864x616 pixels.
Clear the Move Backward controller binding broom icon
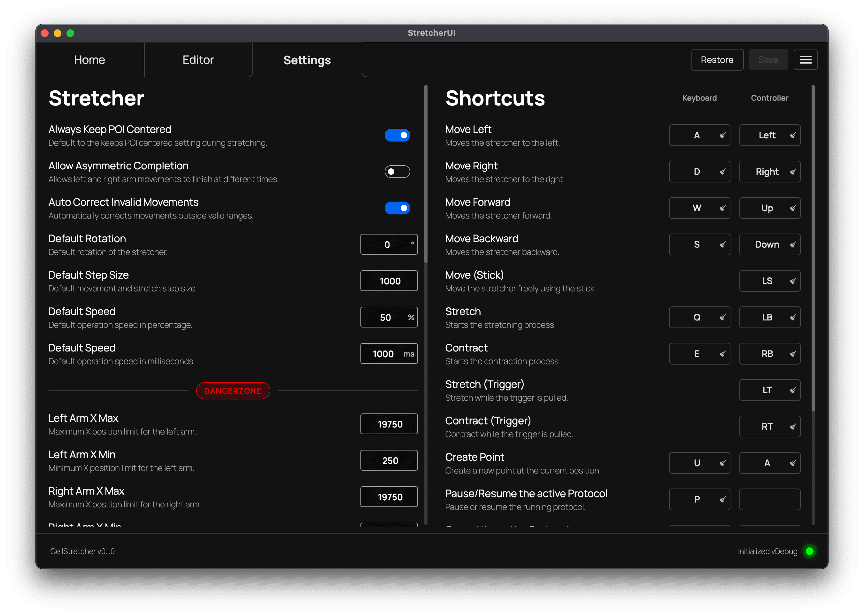(792, 245)
